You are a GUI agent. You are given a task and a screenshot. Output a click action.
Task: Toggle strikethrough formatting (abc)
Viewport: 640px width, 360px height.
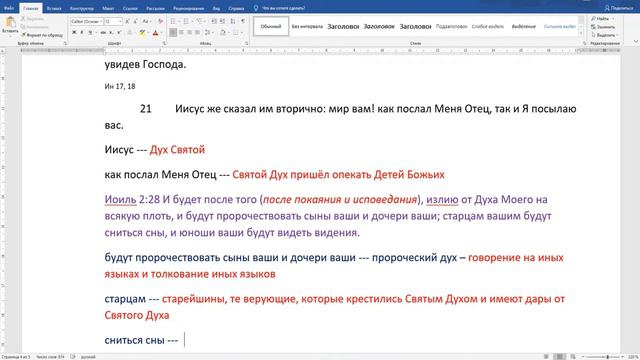point(103,32)
